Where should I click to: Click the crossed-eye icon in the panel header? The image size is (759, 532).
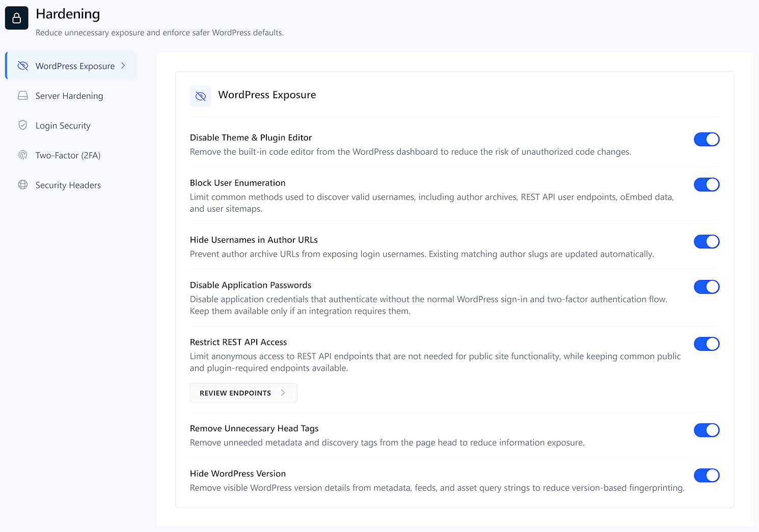click(x=200, y=96)
